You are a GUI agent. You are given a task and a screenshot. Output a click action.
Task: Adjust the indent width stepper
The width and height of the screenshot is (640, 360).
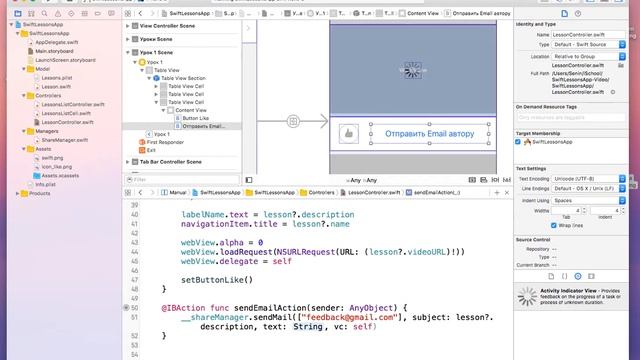click(623, 211)
